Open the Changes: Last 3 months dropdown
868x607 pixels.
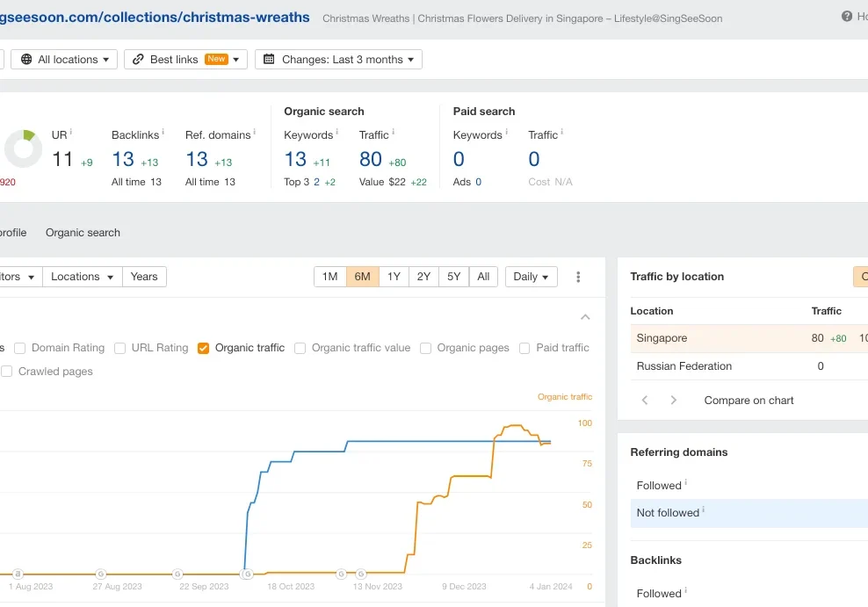(338, 59)
